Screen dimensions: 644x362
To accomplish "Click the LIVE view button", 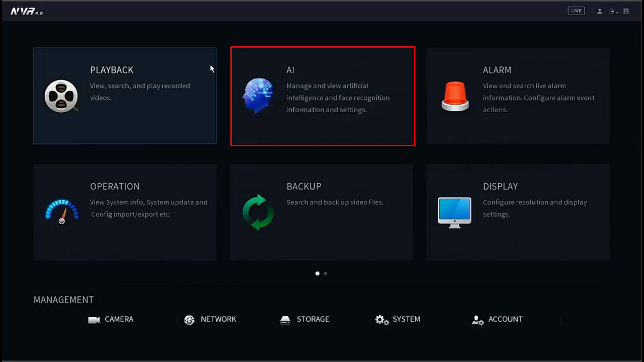I will pos(576,11).
